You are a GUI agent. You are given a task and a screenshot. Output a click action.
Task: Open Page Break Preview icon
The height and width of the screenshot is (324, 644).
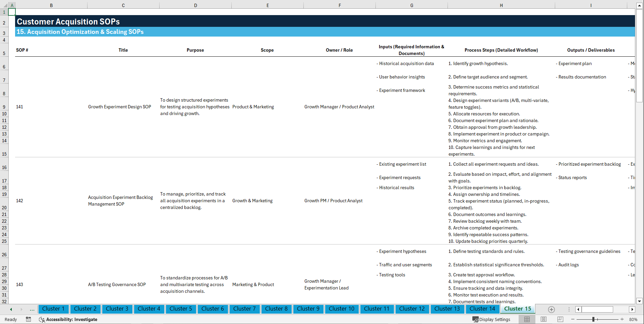560,319
